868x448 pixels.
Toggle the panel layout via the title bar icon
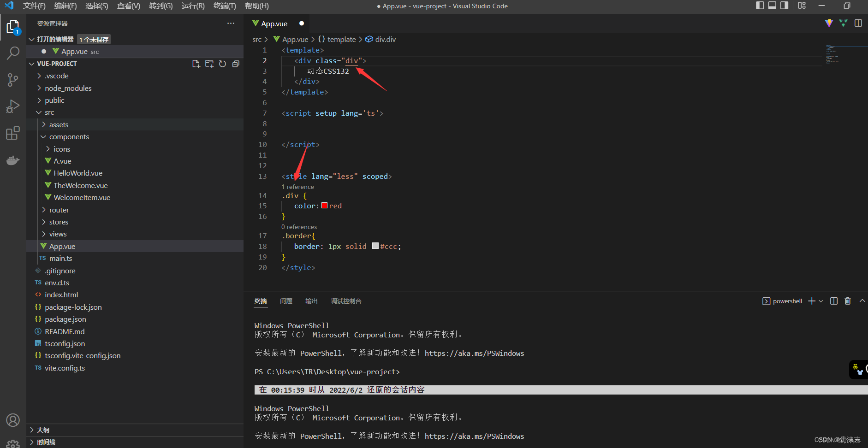[x=772, y=6]
